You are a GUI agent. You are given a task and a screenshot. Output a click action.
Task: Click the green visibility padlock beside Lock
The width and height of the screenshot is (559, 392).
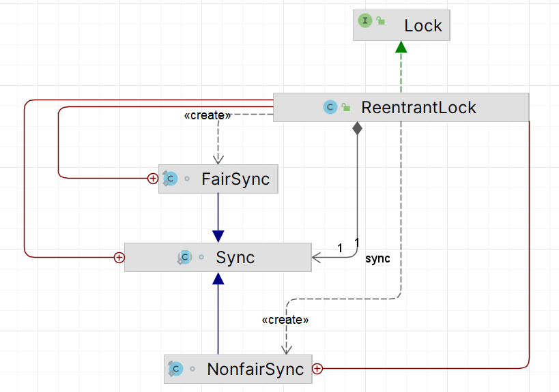(381, 21)
